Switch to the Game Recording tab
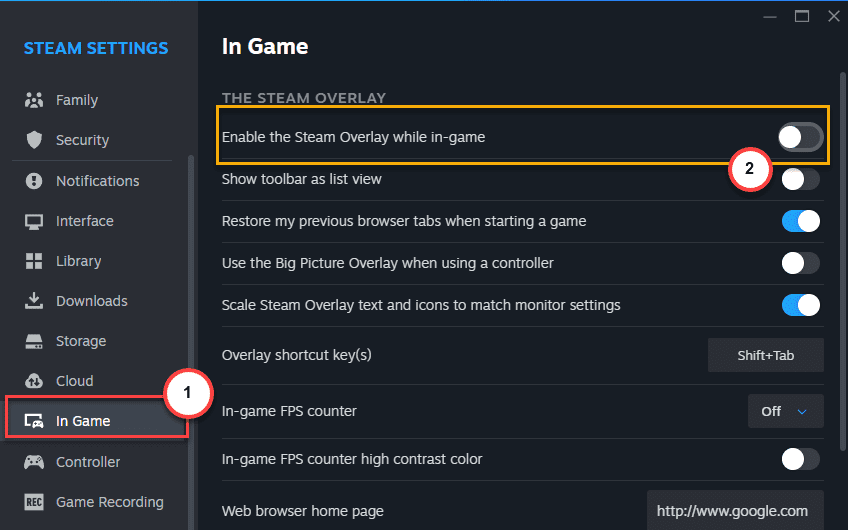Image resolution: width=848 pixels, height=530 pixels. coord(94,502)
